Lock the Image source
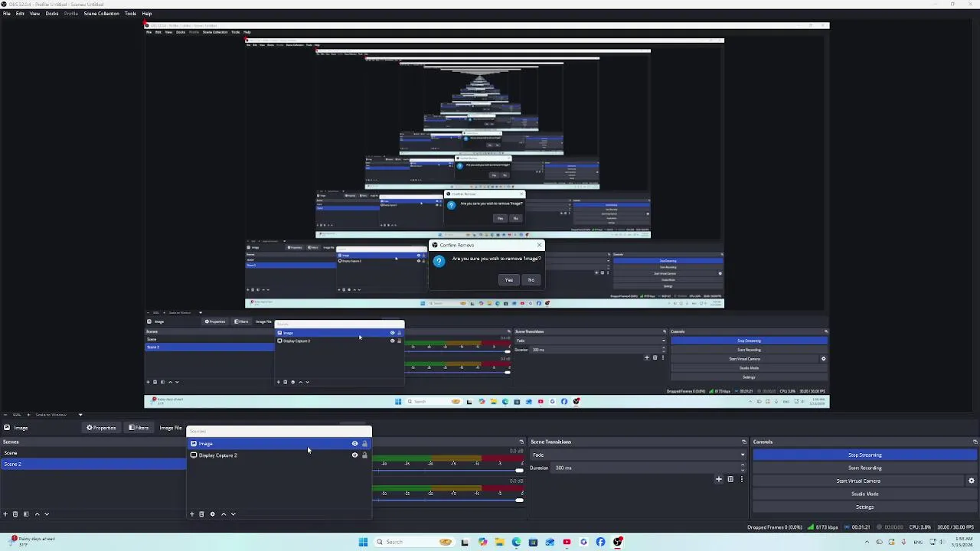The height and width of the screenshot is (551, 980). (x=364, y=444)
